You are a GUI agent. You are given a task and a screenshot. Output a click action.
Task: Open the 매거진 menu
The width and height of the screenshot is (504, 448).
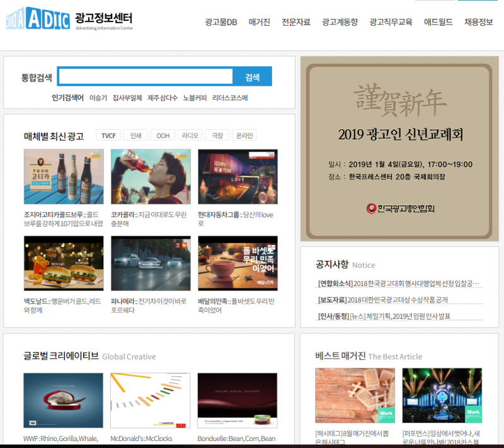(260, 22)
